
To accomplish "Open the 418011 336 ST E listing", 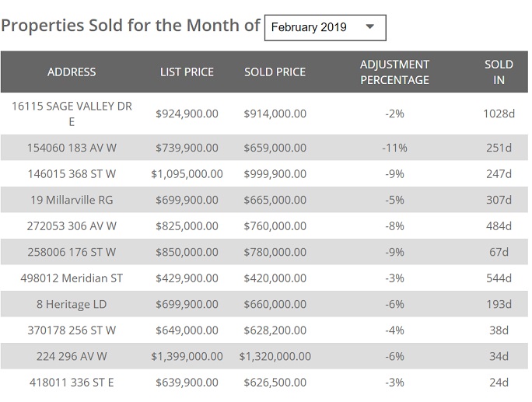I will click(72, 383).
